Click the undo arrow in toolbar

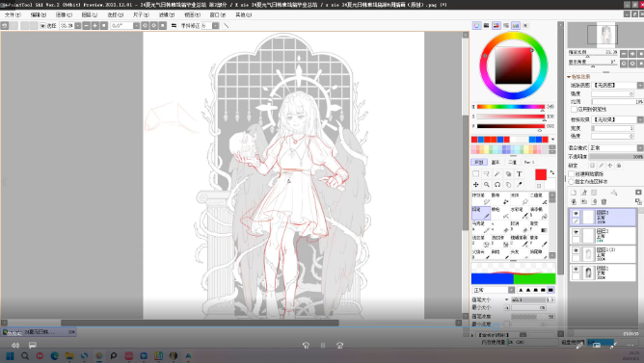[4, 25]
